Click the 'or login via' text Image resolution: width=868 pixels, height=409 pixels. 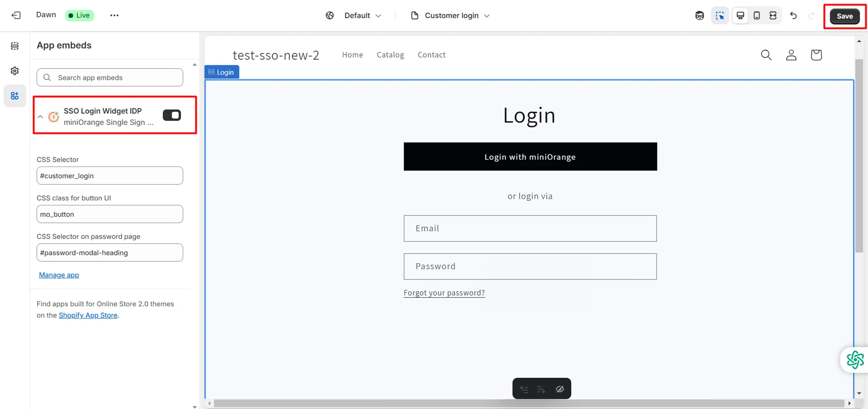click(x=530, y=196)
